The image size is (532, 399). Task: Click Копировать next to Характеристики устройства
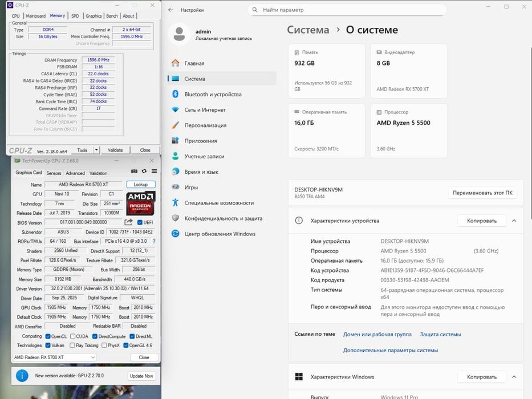(x=482, y=221)
